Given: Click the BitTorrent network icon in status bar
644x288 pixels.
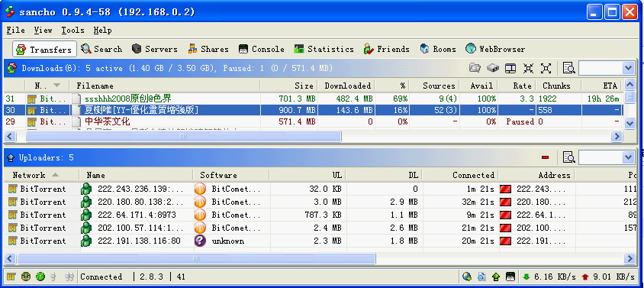Looking at the screenshot, I should coord(11,277).
